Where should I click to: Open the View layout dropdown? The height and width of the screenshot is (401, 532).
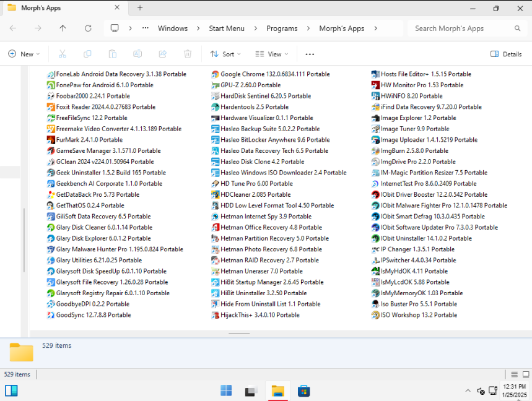pyautogui.click(x=271, y=54)
